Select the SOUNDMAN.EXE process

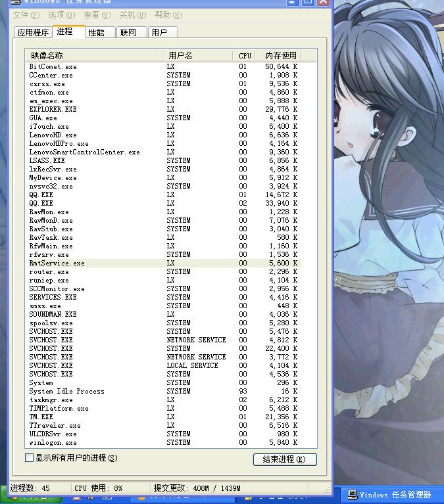pyautogui.click(x=163, y=314)
